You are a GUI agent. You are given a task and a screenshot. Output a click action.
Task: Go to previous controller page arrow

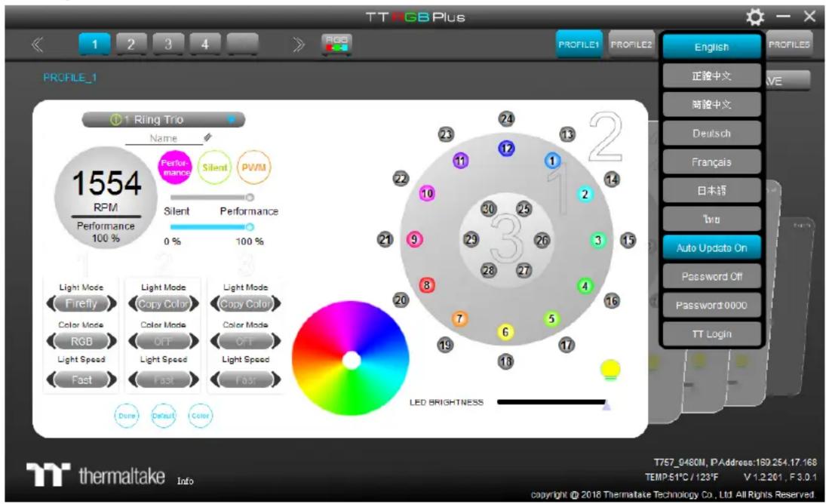click(x=37, y=45)
